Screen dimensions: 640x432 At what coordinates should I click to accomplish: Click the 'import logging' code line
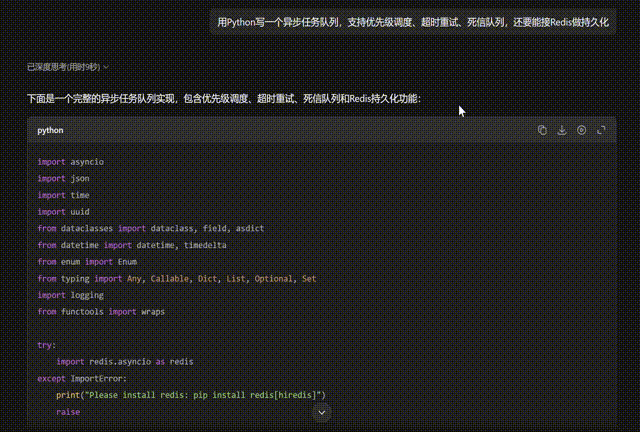(x=71, y=295)
